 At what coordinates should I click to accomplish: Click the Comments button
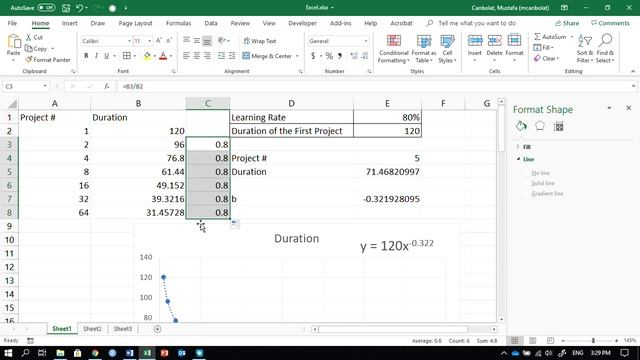(610, 23)
